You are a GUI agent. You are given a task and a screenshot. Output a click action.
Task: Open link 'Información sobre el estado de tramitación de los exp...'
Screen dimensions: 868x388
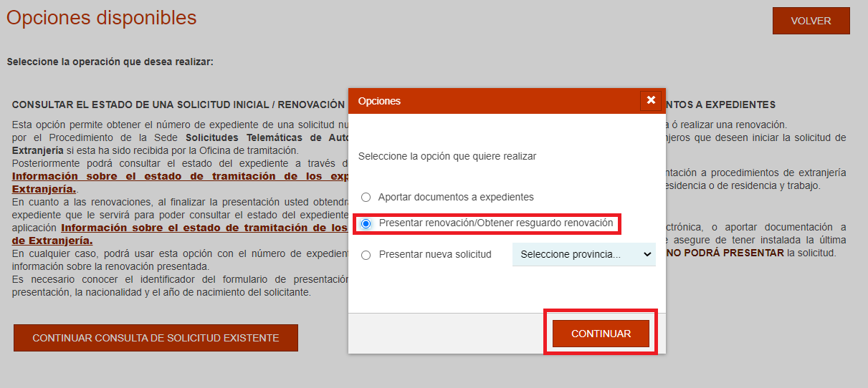point(179,176)
